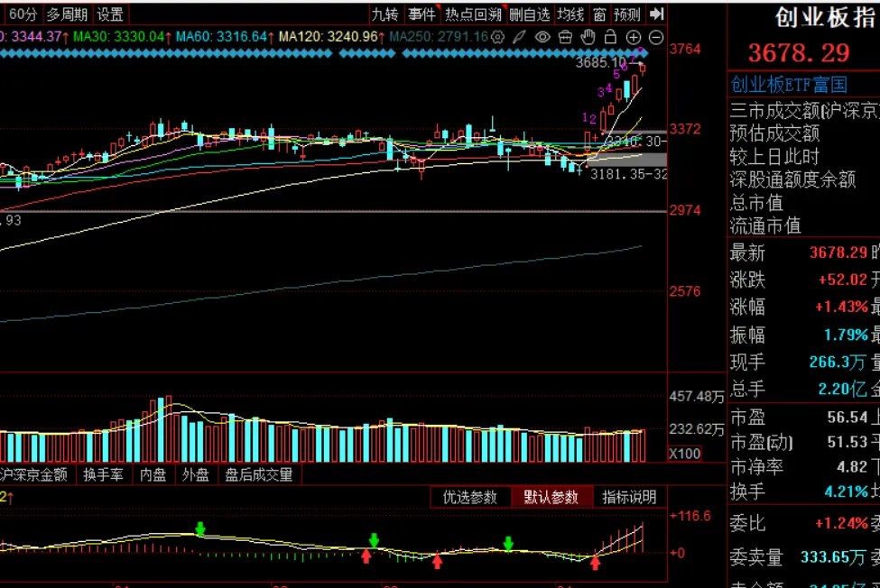Select the 60分 period tab
Screen dimensions: 880x588
coord(23,14)
